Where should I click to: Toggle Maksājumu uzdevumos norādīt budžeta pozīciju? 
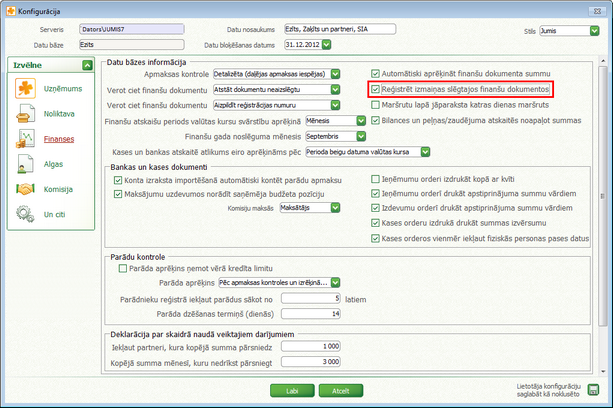tap(118, 194)
